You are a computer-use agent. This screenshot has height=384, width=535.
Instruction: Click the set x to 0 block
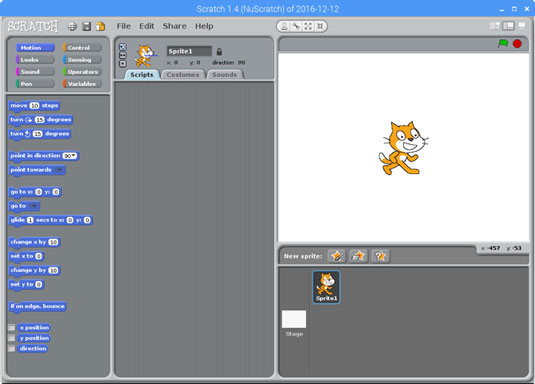tap(26, 256)
